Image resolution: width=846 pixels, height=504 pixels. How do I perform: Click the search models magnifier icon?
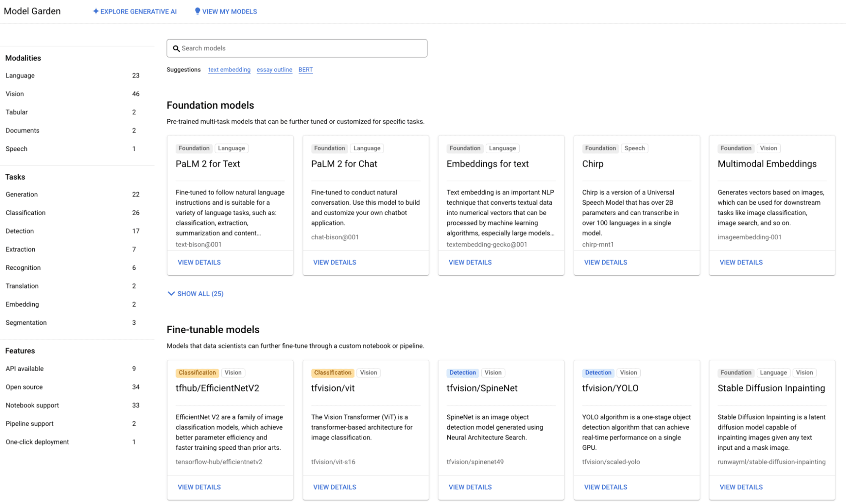(176, 48)
